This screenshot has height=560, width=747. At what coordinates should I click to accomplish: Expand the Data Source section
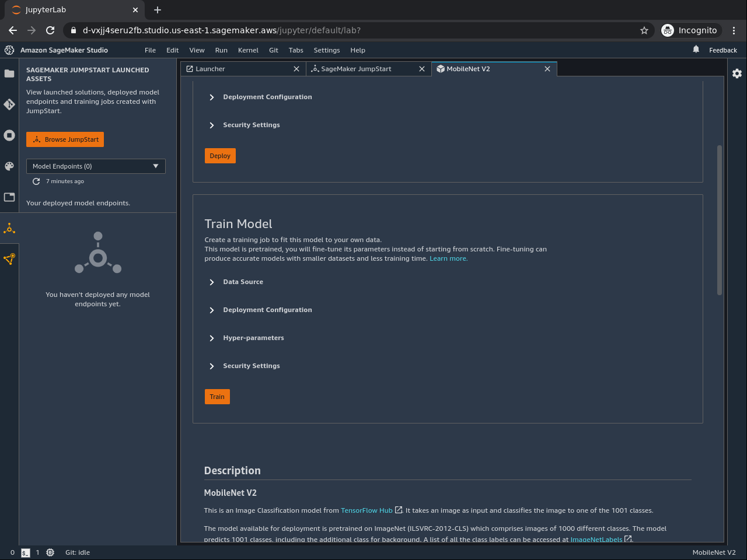point(243,282)
